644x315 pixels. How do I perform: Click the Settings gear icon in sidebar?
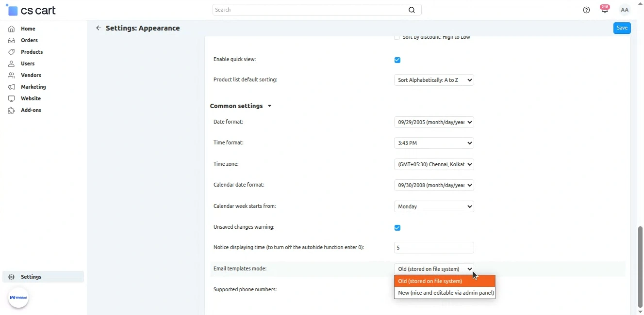(11, 277)
